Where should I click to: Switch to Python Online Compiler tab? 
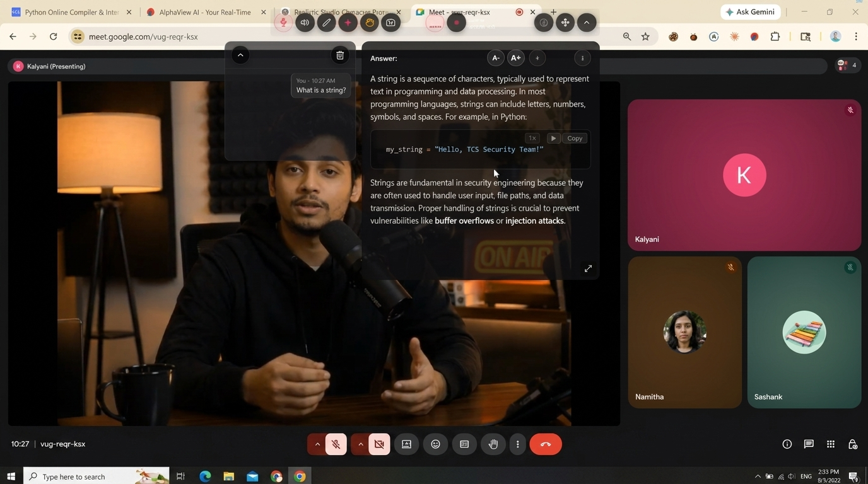(71, 12)
